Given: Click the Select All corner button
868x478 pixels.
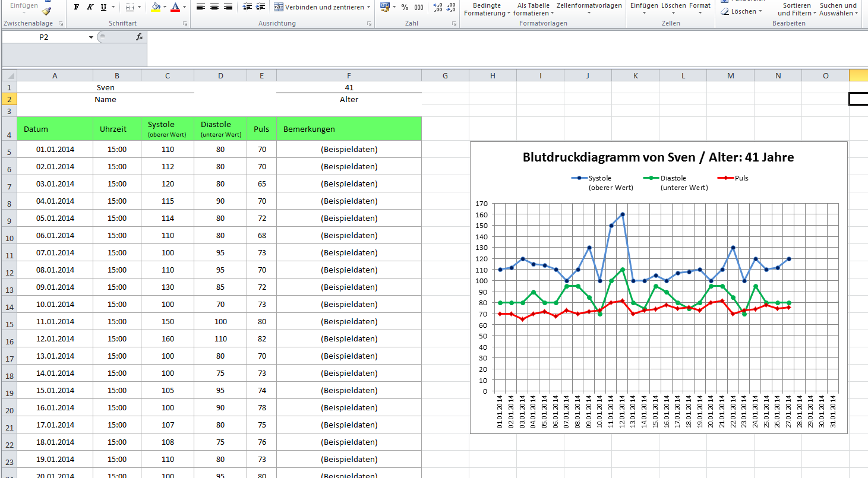Looking at the screenshot, I should pyautogui.click(x=10, y=75).
